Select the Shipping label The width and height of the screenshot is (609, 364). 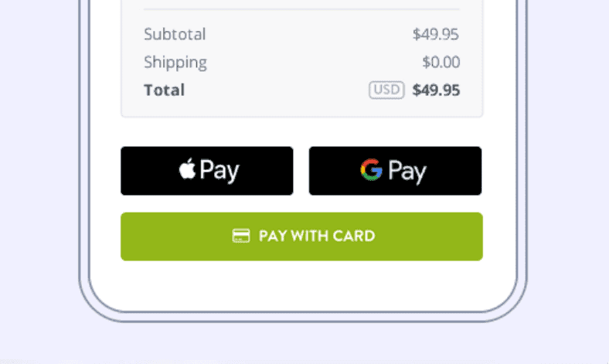coord(175,62)
